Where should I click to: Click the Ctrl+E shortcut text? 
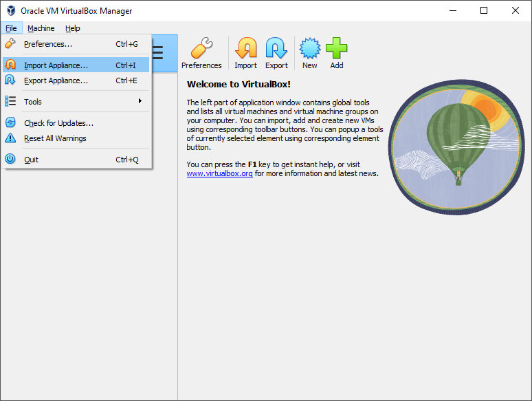pos(126,80)
